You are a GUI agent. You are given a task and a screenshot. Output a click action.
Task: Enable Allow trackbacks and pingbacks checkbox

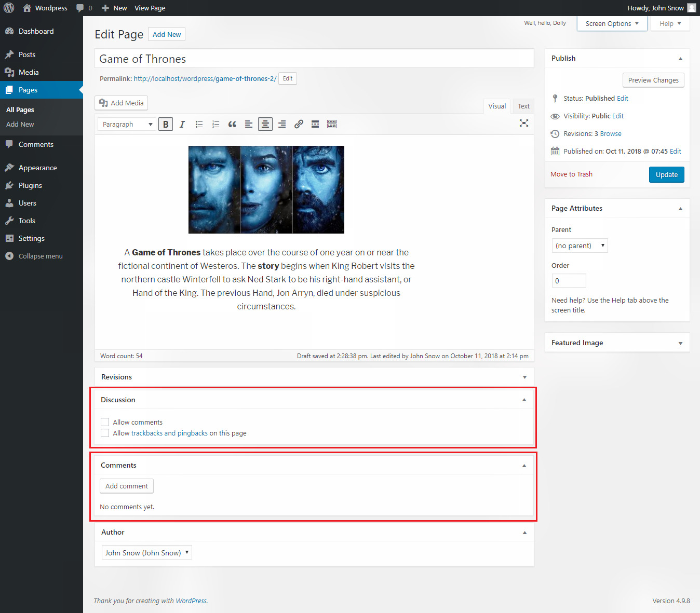(x=105, y=433)
